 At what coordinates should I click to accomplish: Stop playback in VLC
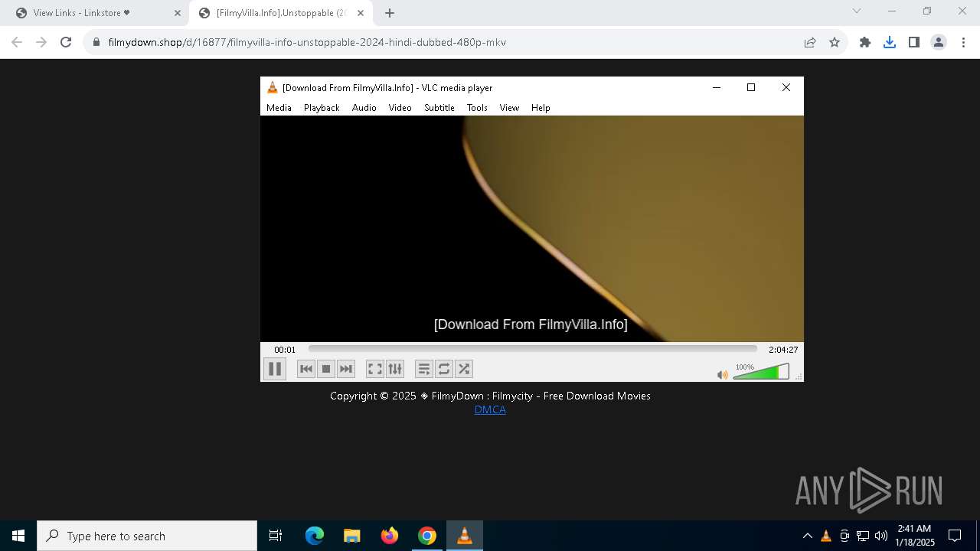(326, 369)
